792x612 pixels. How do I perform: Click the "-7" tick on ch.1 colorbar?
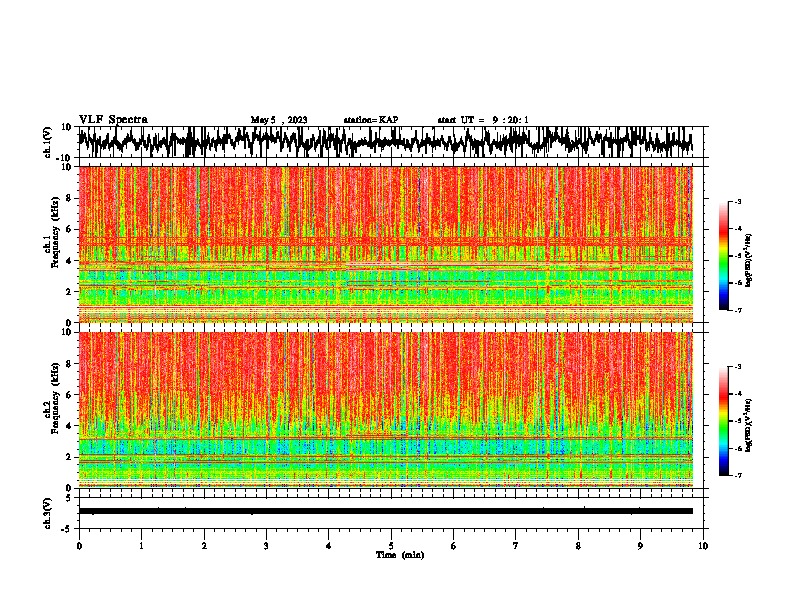point(737,310)
